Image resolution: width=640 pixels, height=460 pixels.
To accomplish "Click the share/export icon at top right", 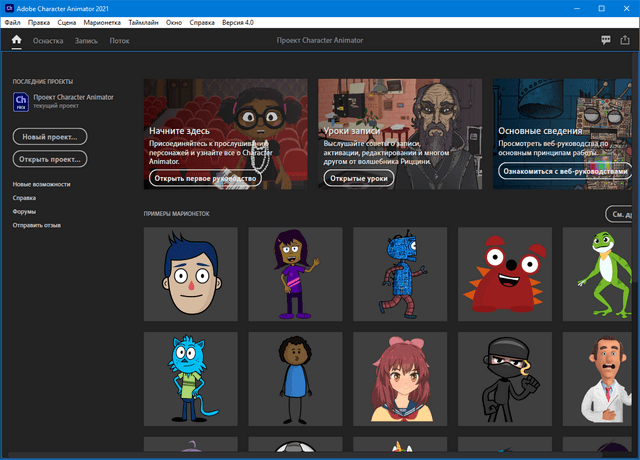I will coord(625,41).
